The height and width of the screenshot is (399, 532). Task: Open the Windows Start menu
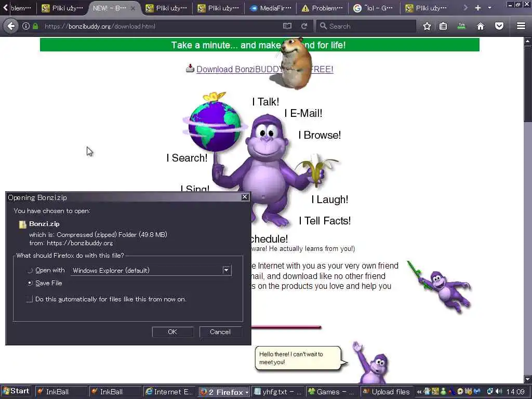[x=16, y=391]
